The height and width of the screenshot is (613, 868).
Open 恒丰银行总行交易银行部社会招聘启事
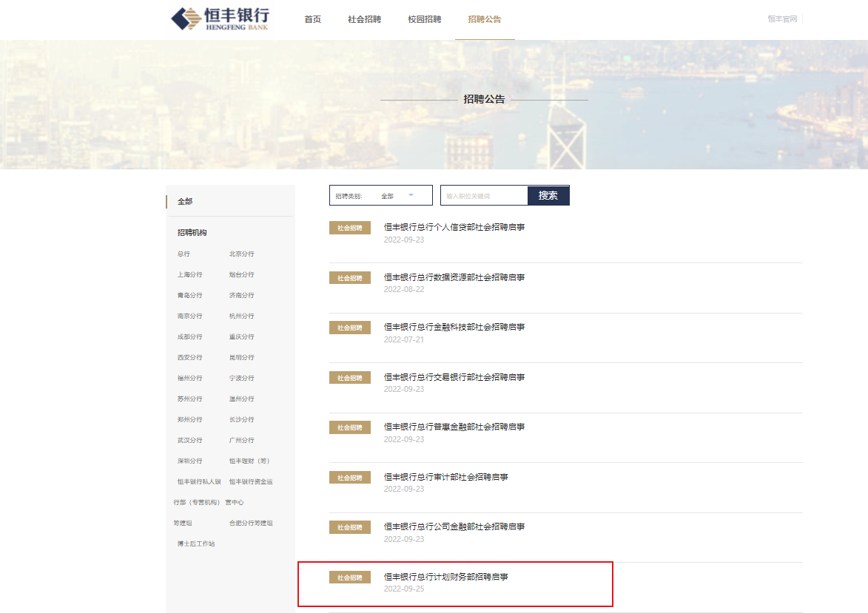(x=454, y=377)
